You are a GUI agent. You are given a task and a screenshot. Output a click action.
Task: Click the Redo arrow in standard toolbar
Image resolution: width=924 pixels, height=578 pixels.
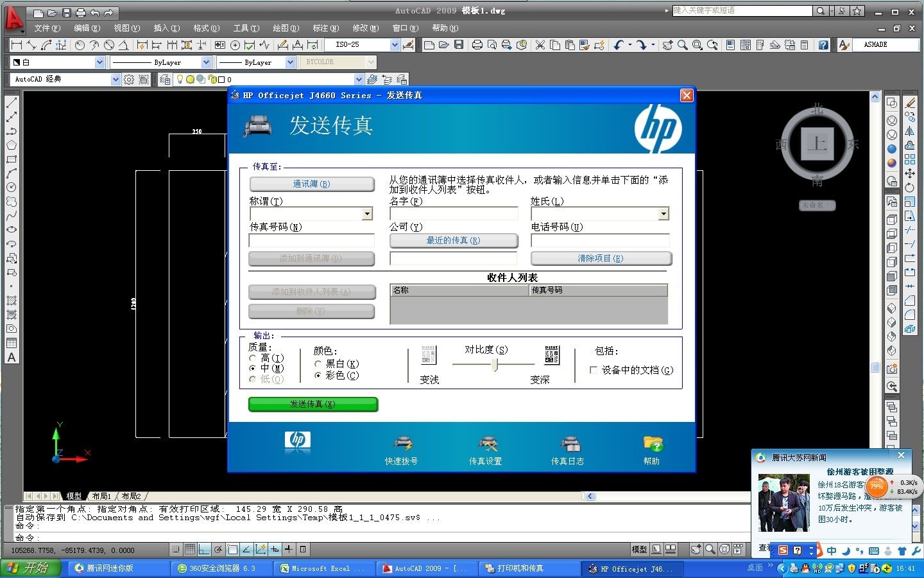click(x=642, y=45)
